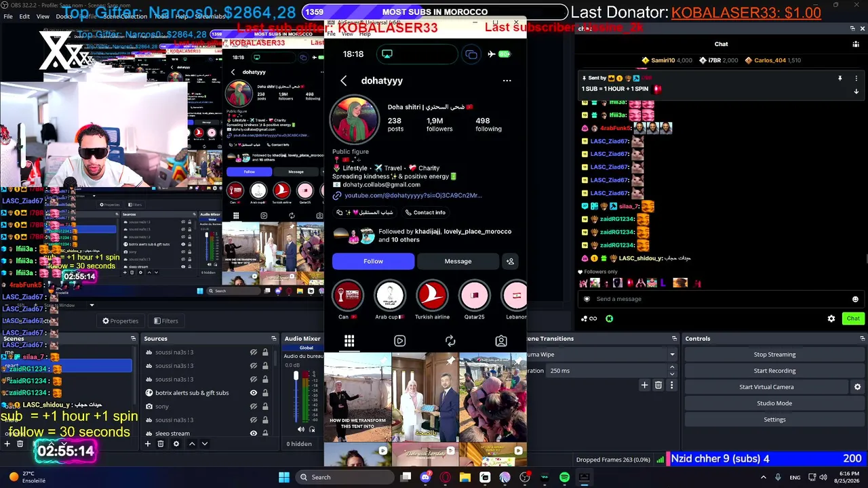
Task: Open the Tools menu in OBS
Action: [161, 16]
